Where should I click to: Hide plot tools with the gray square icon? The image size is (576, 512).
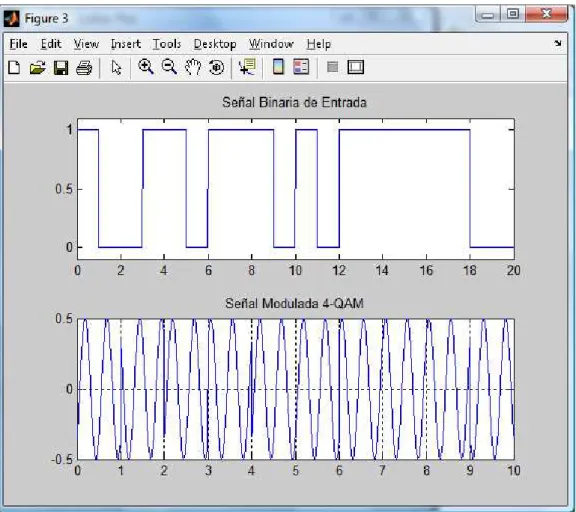click(x=332, y=67)
